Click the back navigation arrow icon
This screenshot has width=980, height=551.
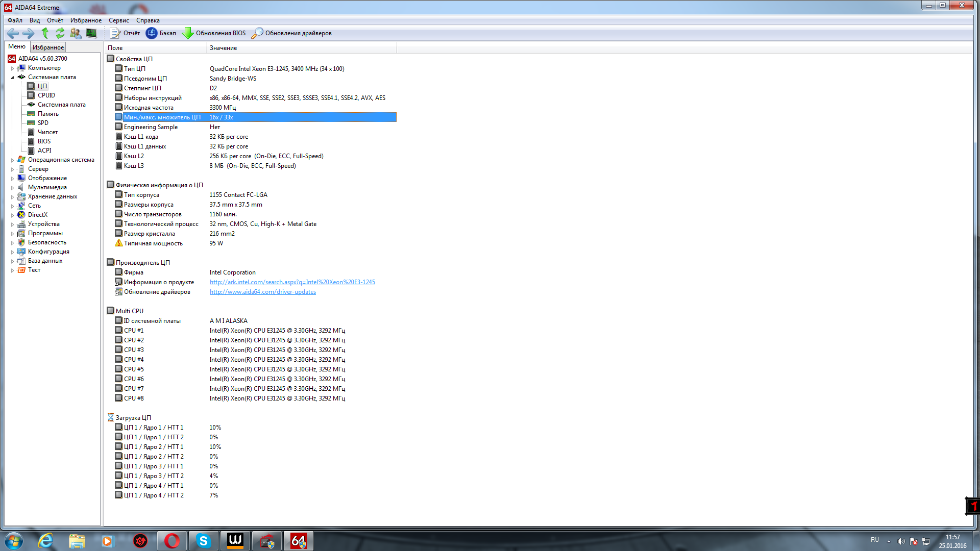pos(13,33)
